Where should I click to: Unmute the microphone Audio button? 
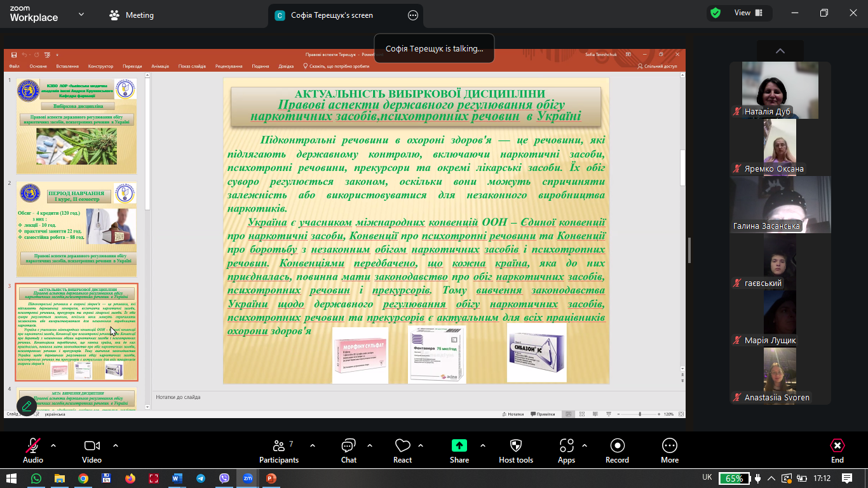point(33,451)
